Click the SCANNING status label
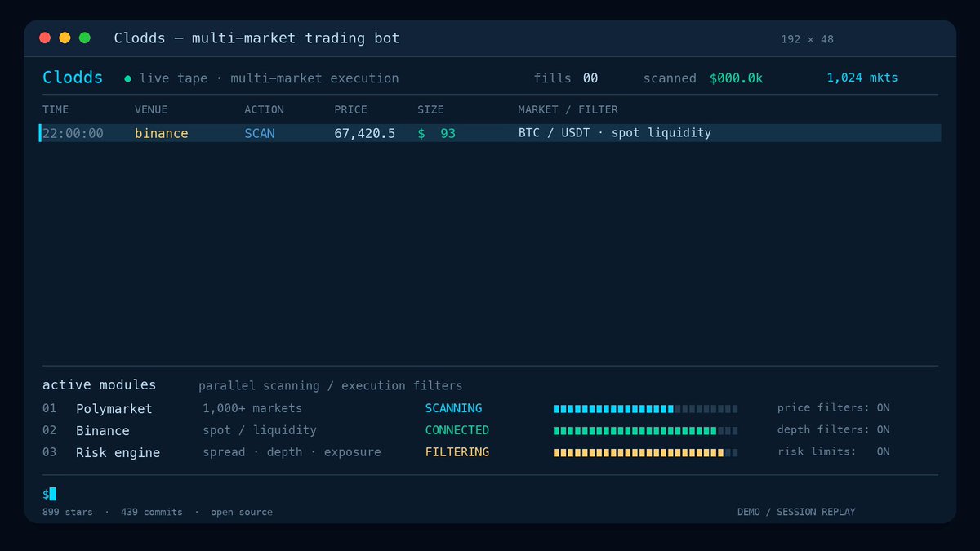This screenshot has height=551, width=980. tap(453, 408)
